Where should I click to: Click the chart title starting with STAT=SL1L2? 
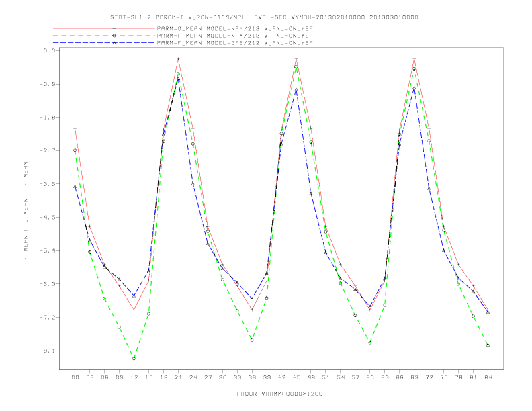coord(264,17)
